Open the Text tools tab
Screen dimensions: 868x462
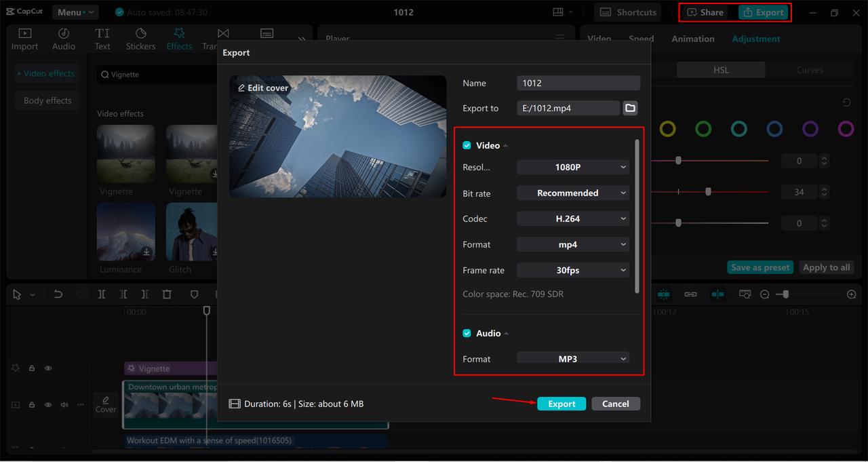point(102,39)
